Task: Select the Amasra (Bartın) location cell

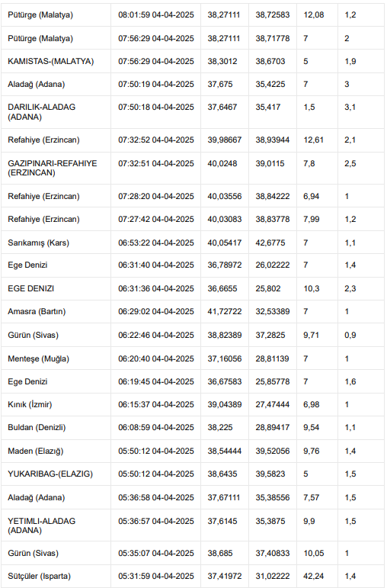Action: (x=56, y=312)
